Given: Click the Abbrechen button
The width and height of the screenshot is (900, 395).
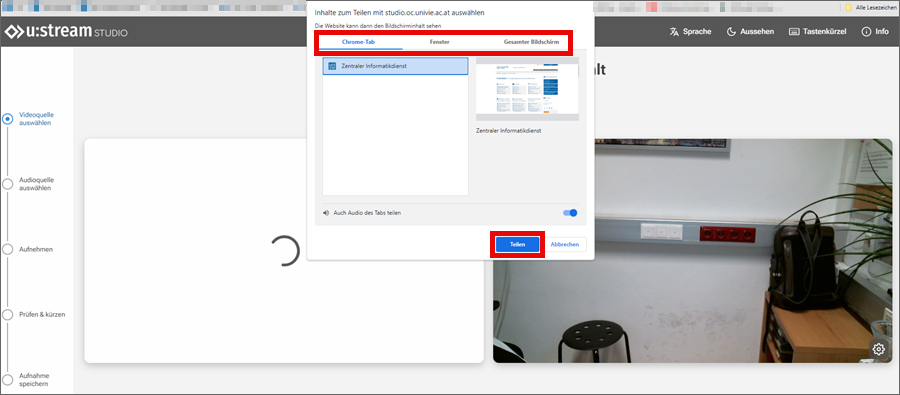Looking at the screenshot, I should click(565, 245).
